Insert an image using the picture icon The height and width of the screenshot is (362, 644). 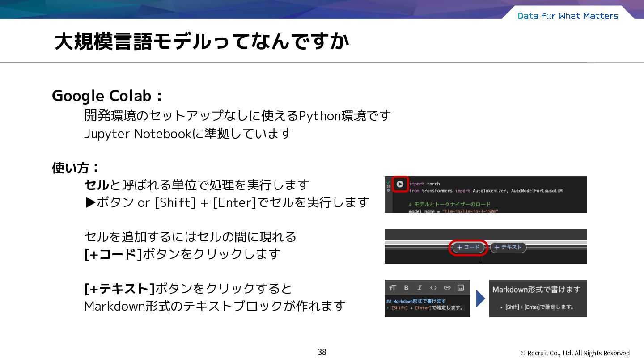tap(461, 288)
